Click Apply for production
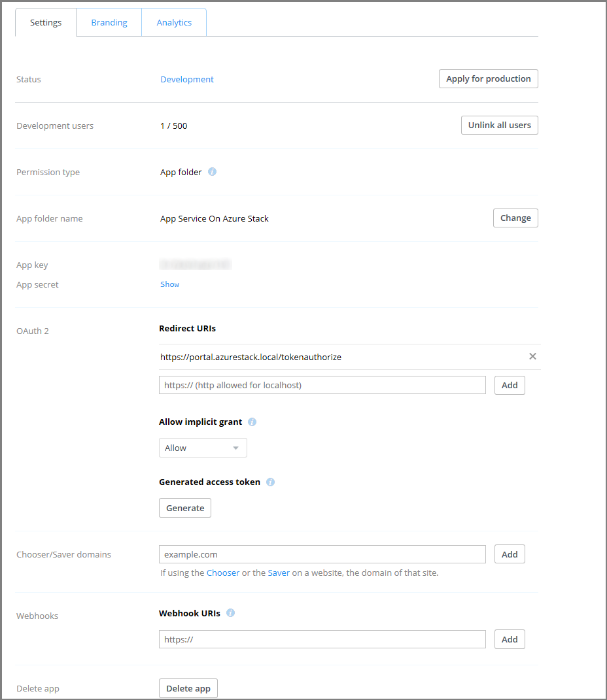 (488, 78)
